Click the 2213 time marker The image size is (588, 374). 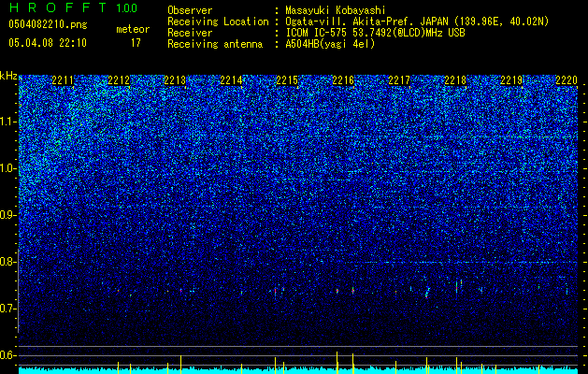(175, 80)
